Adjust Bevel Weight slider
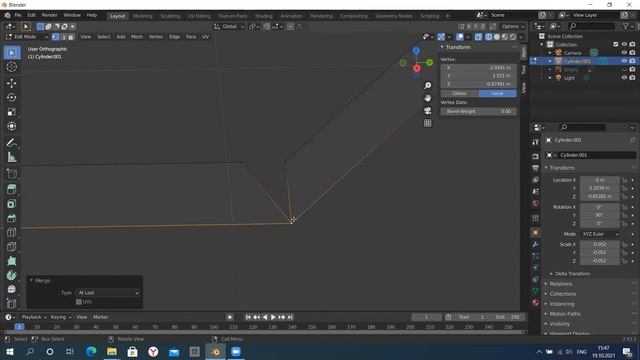The height and width of the screenshot is (360, 640). tap(478, 111)
